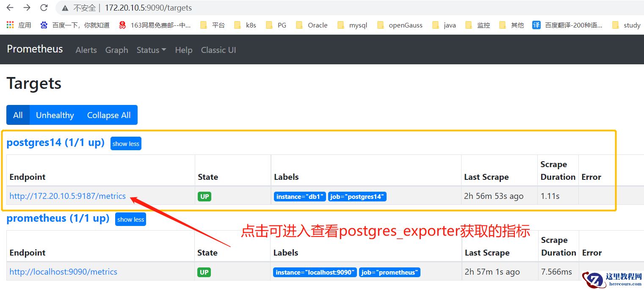Open the 监控 bookmark folder
This screenshot has width=644, height=289.
[478, 25]
